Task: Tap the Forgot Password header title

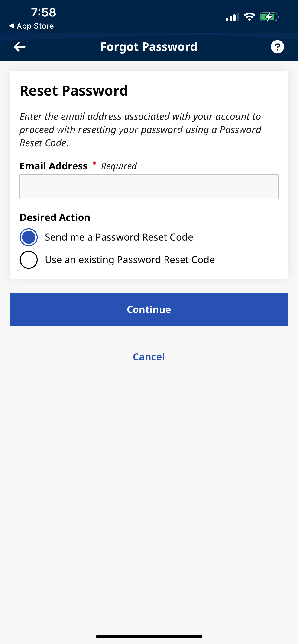Action: [x=149, y=47]
